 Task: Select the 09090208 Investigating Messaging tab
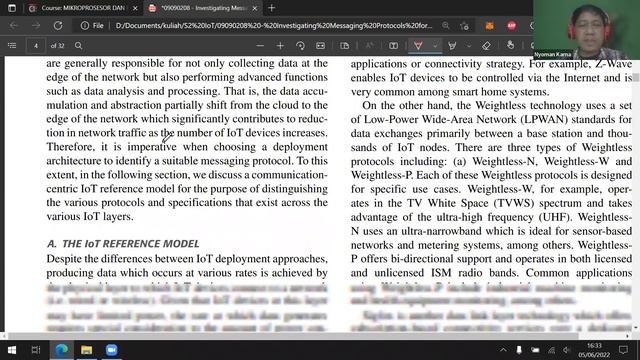[203, 8]
